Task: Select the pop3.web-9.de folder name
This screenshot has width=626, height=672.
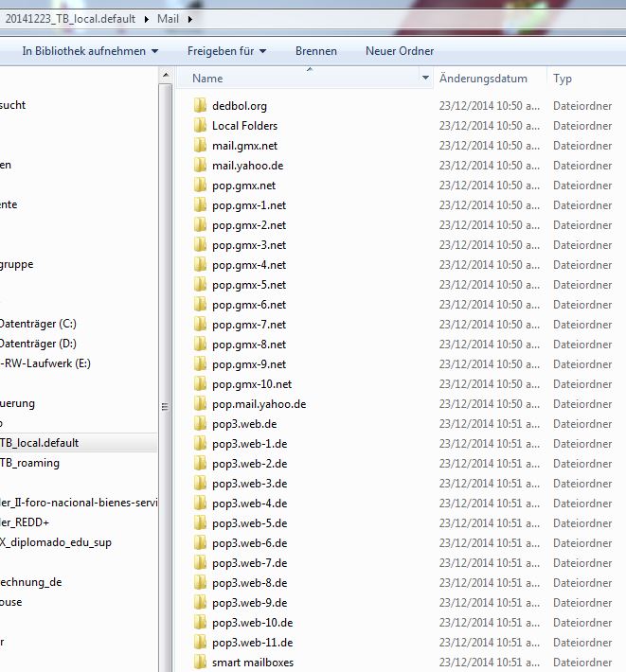Action: click(249, 603)
